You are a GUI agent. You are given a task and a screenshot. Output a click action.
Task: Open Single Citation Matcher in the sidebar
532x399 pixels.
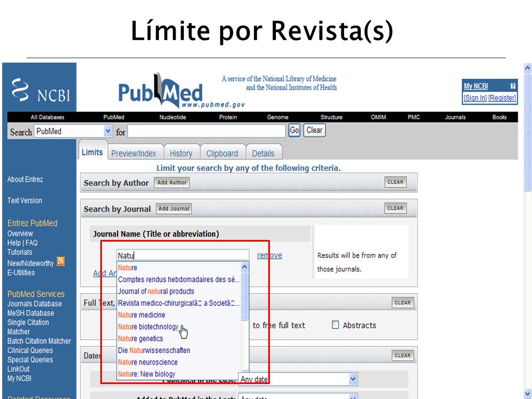pyautogui.click(x=28, y=327)
